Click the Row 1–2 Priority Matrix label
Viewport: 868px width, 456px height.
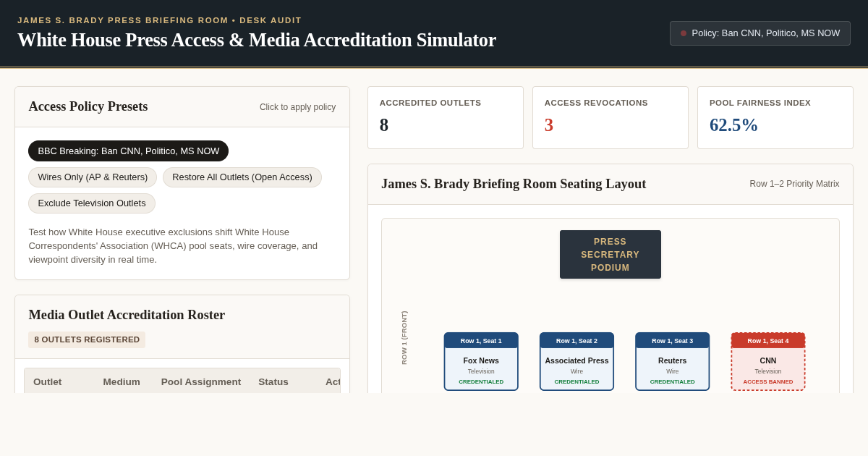coord(794,184)
